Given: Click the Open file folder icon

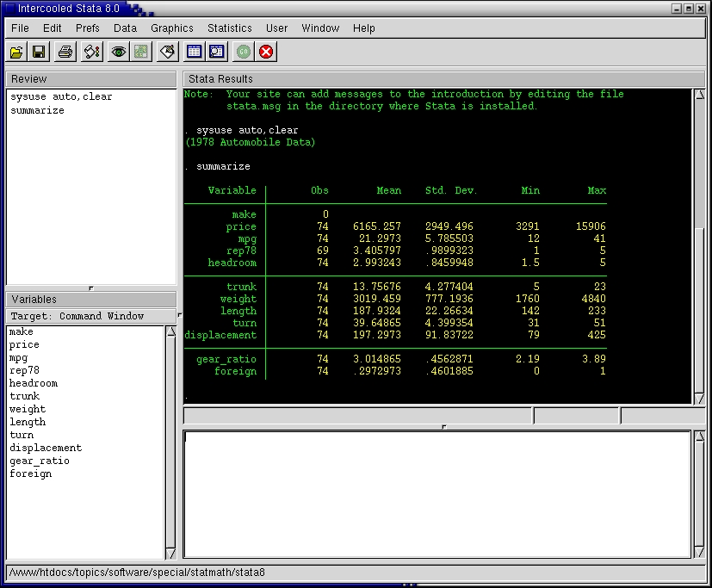Looking at the screenshot, I should pos(16,52).
